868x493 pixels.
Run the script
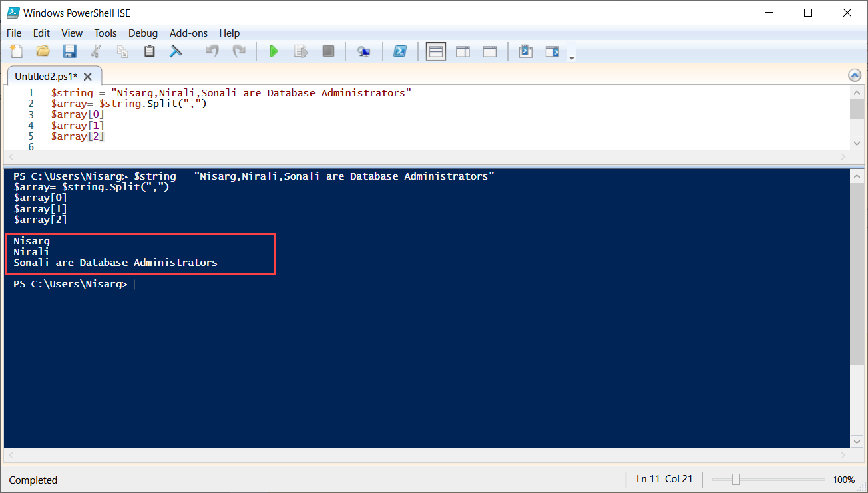click(x=274, y=51)
